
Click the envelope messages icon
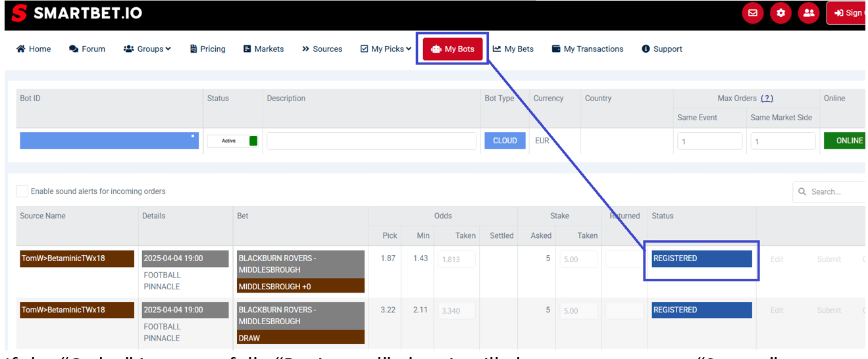tap(753, 12)
